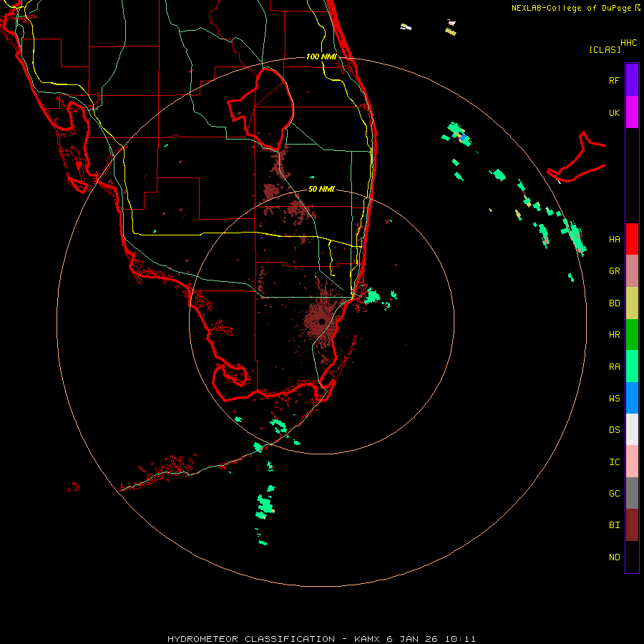Pick the HR dark green legend swatch

[x=632, y=335]
